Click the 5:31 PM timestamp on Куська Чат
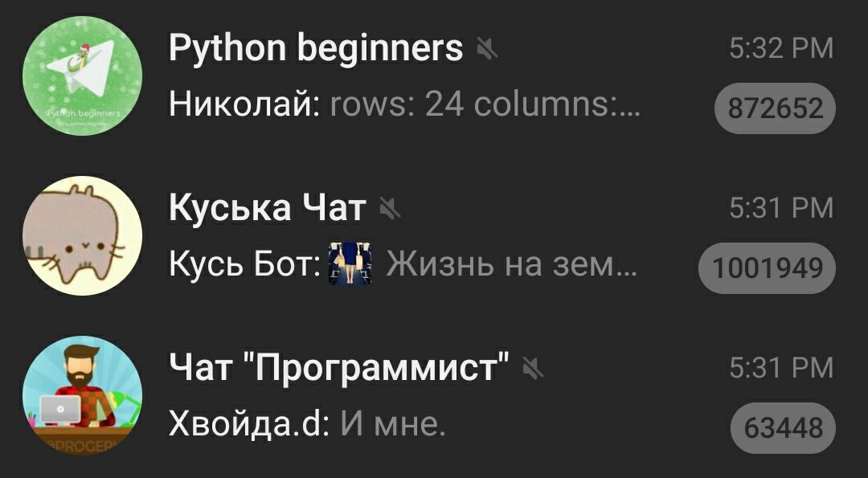The height and width of the screenshot is (478, 868). (x=781, y=209)
